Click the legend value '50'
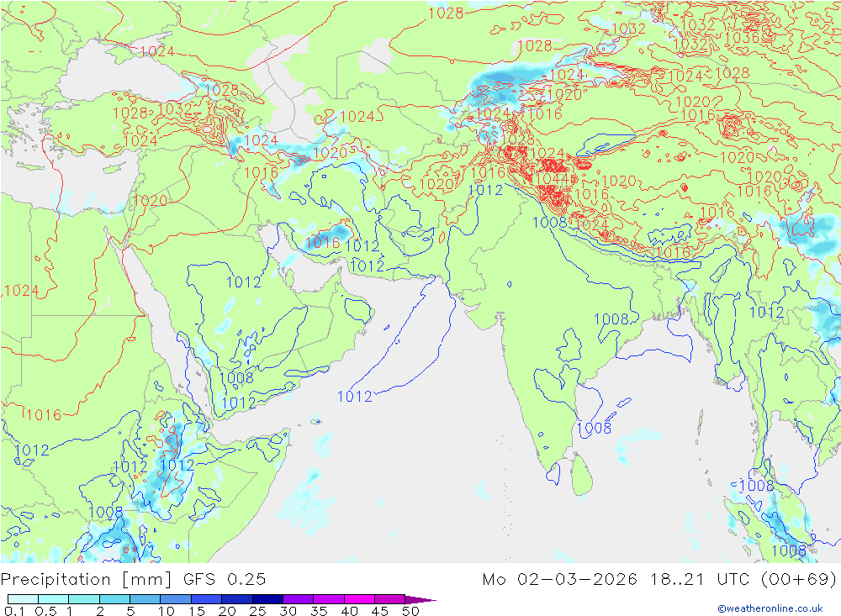 [410, 611]
